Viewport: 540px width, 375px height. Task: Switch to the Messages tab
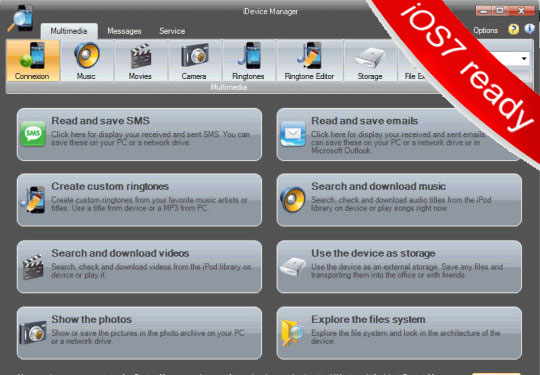124,31
